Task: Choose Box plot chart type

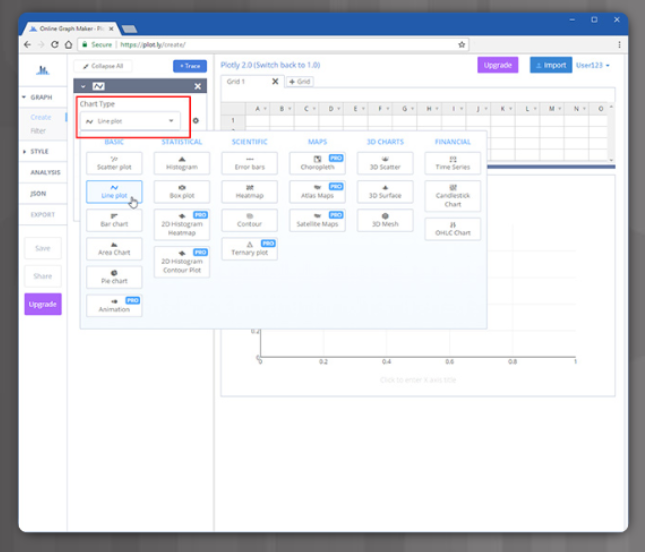Action: pos(182,192)
